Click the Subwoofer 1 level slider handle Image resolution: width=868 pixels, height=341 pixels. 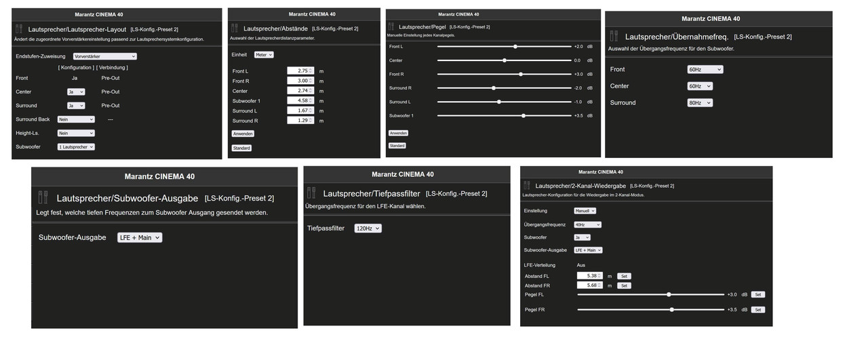[x=524, y=115]
